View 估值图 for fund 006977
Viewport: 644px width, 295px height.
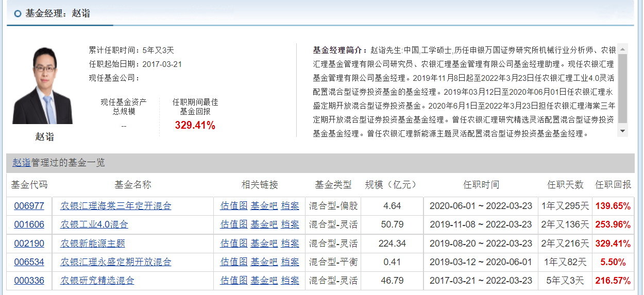click(x=234, y=206)
